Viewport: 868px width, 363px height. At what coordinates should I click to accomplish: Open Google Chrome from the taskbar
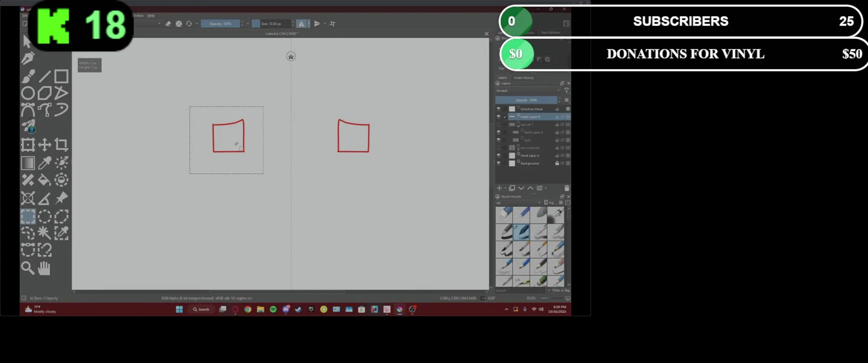248,310
